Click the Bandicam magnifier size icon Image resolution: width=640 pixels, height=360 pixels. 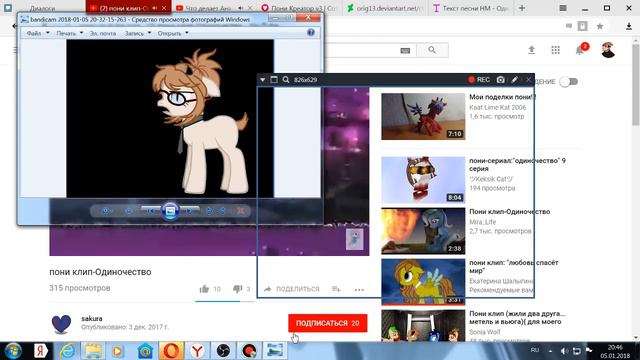click(286, 80)
